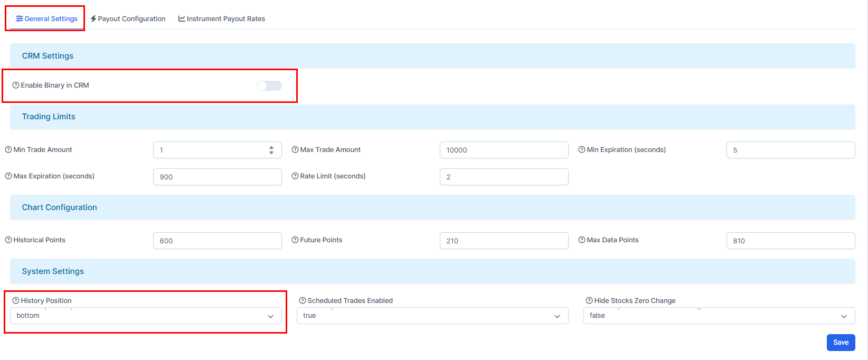The image size is (868, 360).
Task: Click help icon next to Enable Binary in CRM
Action: click(16, 86)
